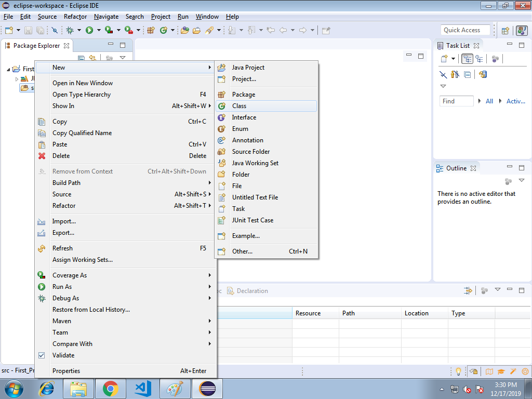The image size is (532, 399).
Task: Toggle Link with Editor in Package Explorer
Action: pyautogui.click(x=92, y=58)
